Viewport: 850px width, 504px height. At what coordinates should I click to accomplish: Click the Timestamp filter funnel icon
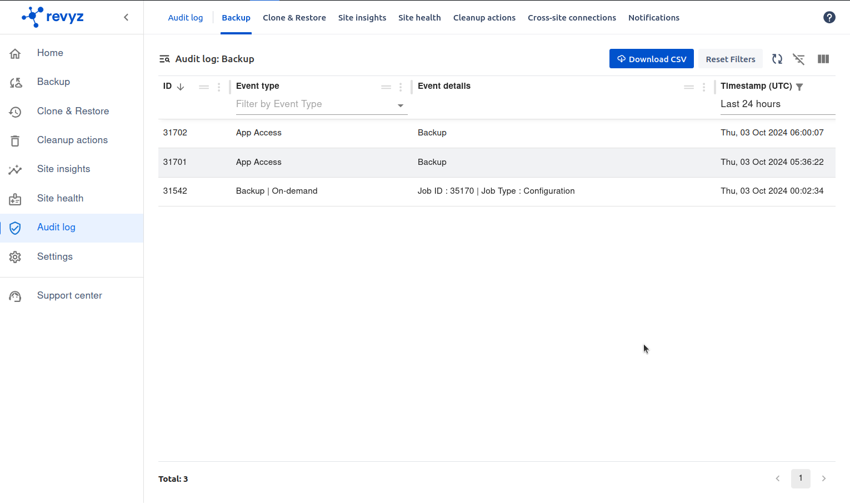(x=799, y=87)
